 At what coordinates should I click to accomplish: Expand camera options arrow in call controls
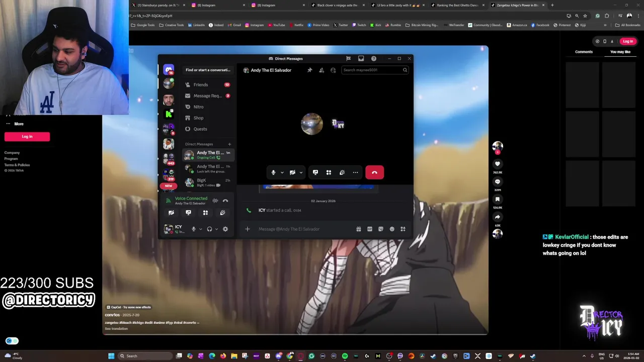point(301,172)
